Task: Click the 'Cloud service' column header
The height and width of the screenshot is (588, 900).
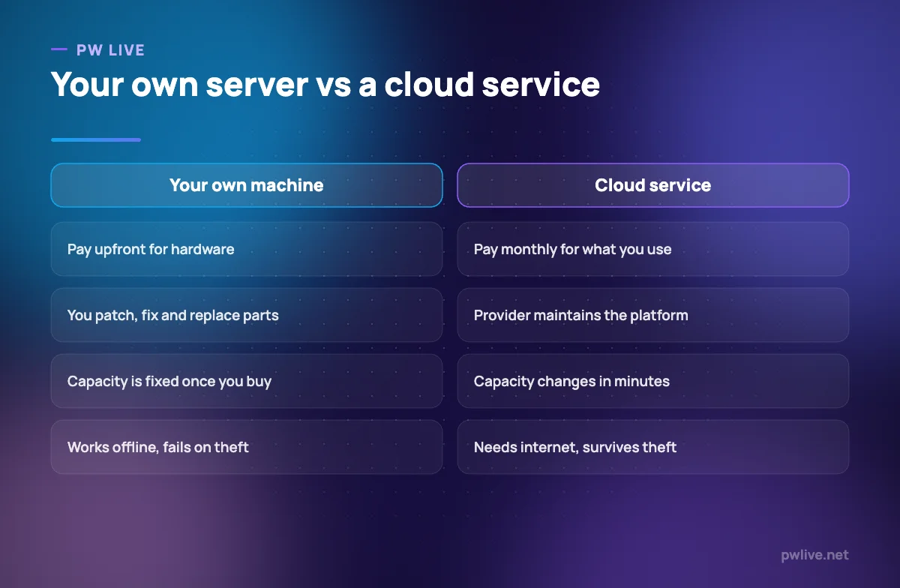Action: 653,185
